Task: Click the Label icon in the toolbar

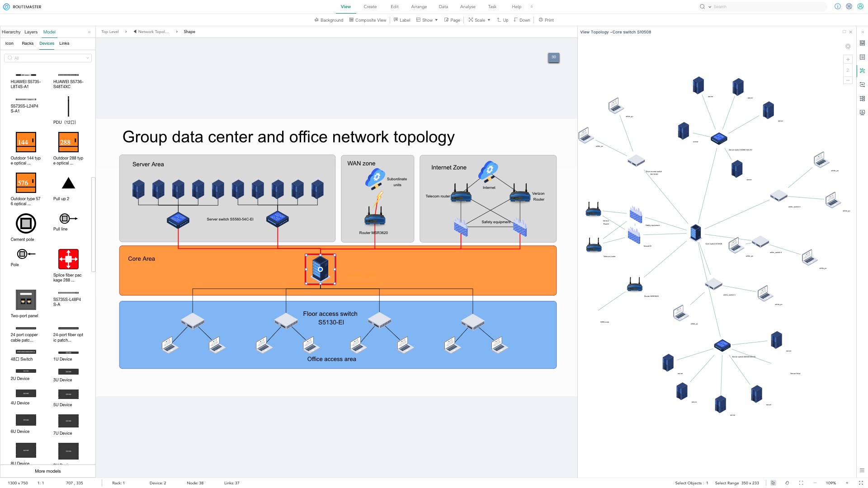Action: tap(402, 20)
